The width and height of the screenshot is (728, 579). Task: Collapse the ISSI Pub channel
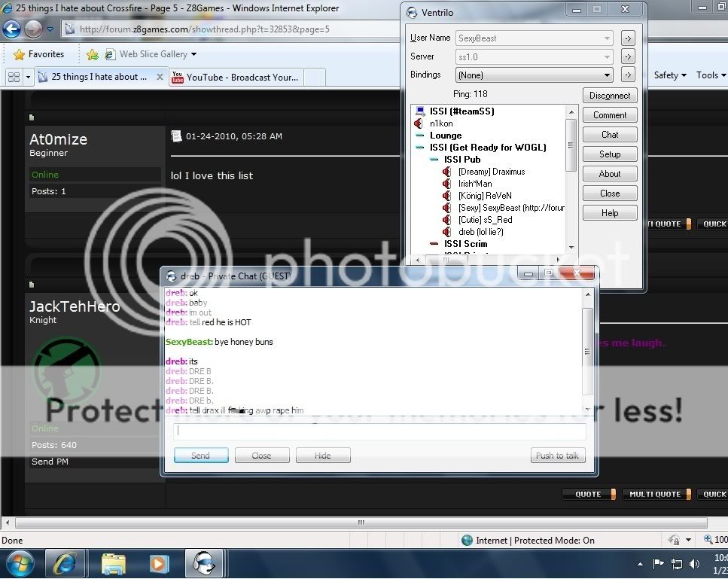434,160
